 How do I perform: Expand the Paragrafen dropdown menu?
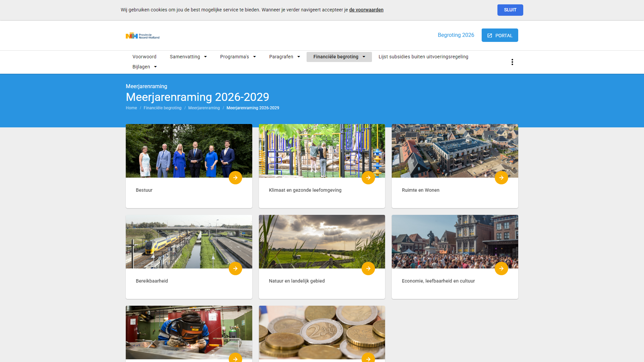(x=284, y=57)
